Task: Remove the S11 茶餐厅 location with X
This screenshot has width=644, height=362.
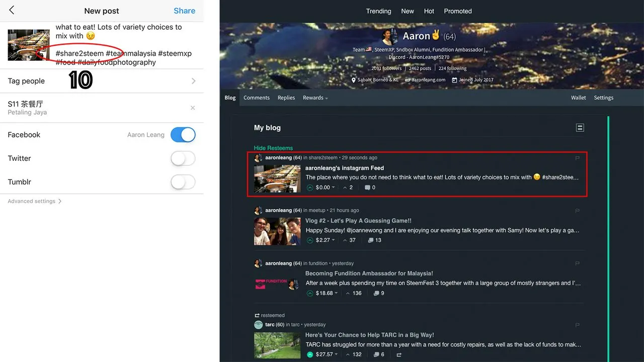Action: pyautogui.click(x=193, y=108)
